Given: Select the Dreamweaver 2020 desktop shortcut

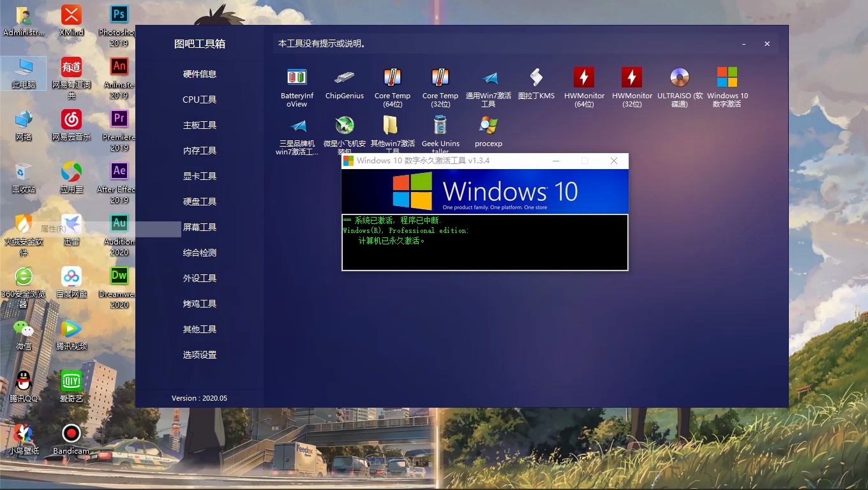Looking at the screenshot, I should tap(119, 287).
